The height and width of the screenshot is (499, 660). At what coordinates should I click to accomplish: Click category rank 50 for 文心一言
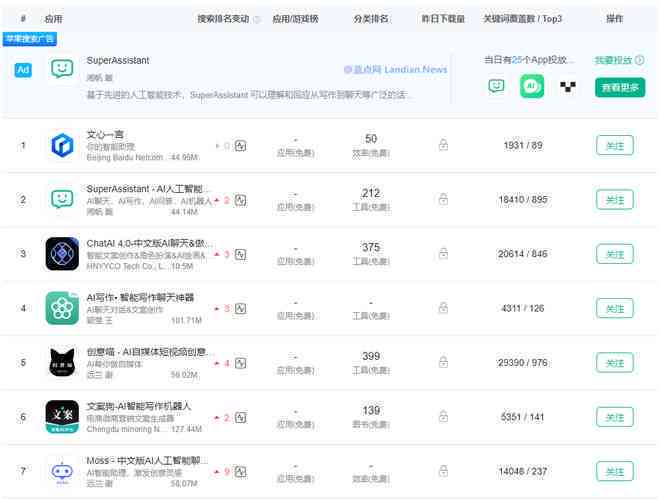pyautogui.click(x=371, y=139)
